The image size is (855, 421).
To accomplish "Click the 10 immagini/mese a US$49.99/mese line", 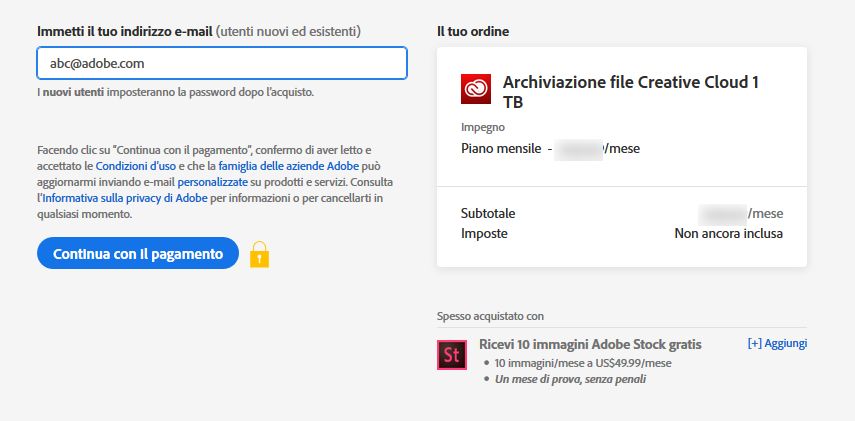I will [x=583, y=363].
